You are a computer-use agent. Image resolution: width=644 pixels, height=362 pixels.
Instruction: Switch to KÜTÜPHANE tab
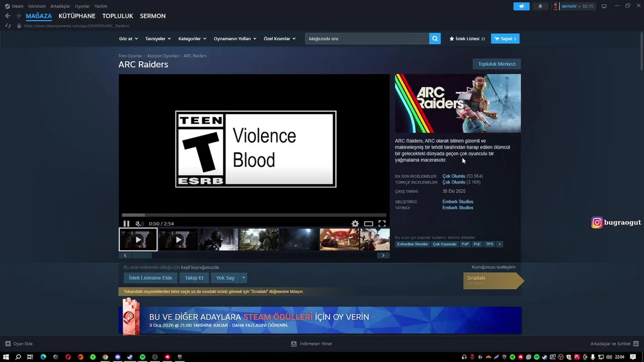(x=77, y=16)
